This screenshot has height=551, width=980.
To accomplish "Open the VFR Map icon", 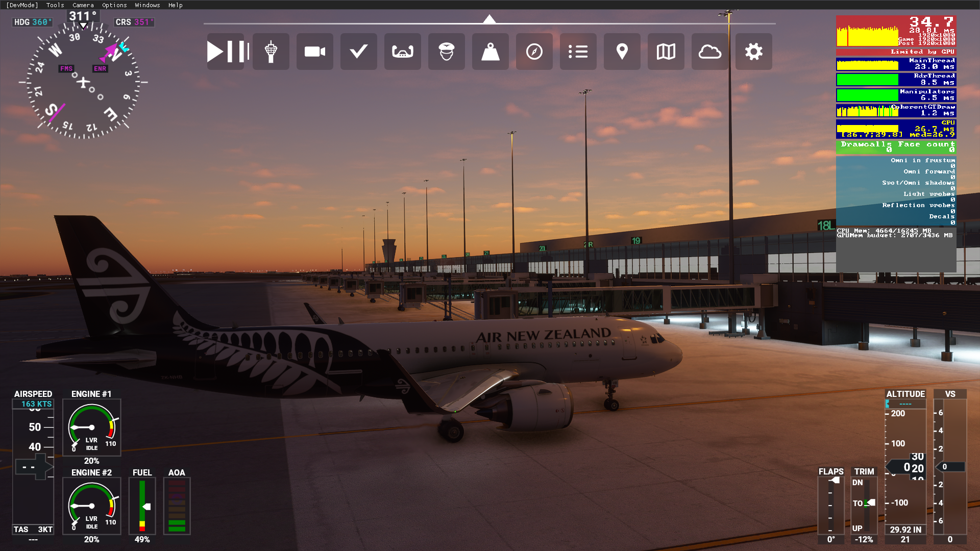I will point(666,52).
